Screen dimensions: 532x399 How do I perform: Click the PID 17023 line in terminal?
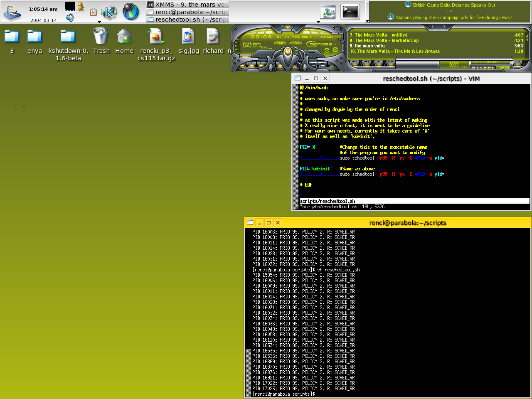pyautogui.click(x=303, y=389)
